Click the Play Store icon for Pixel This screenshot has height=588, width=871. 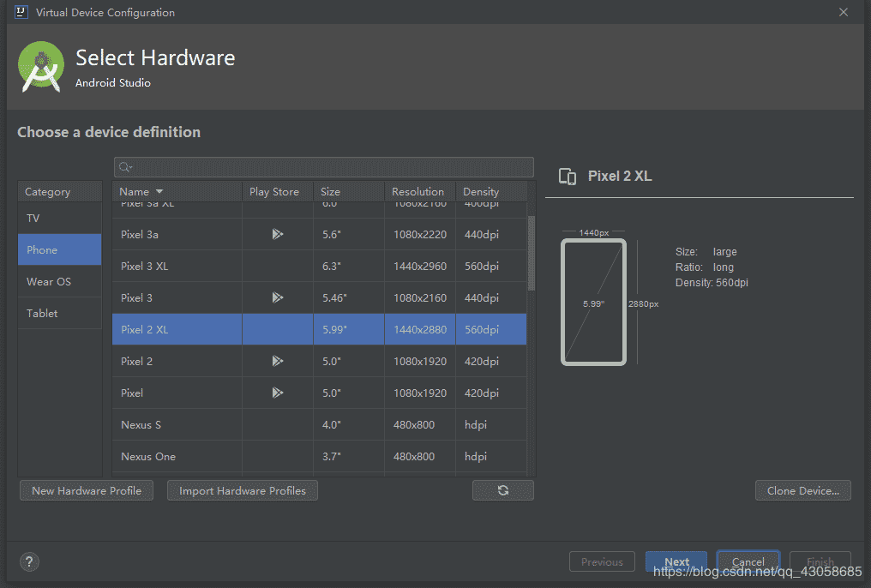point(276,393)
